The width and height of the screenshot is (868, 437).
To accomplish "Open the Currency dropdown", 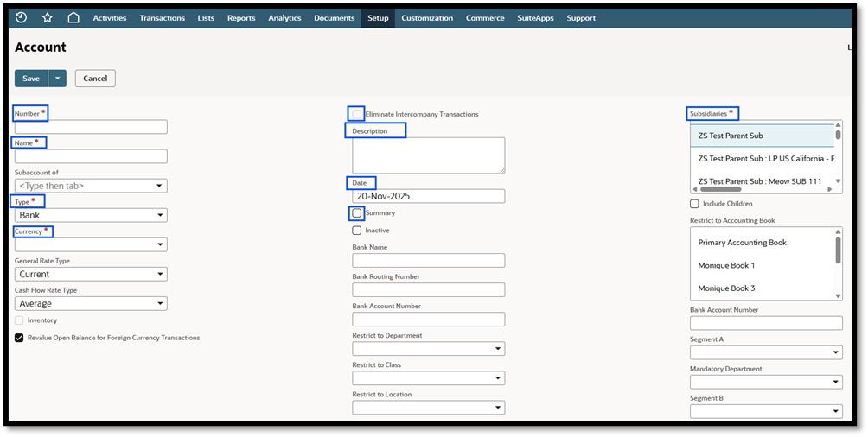I will click(x=91, y=244).
